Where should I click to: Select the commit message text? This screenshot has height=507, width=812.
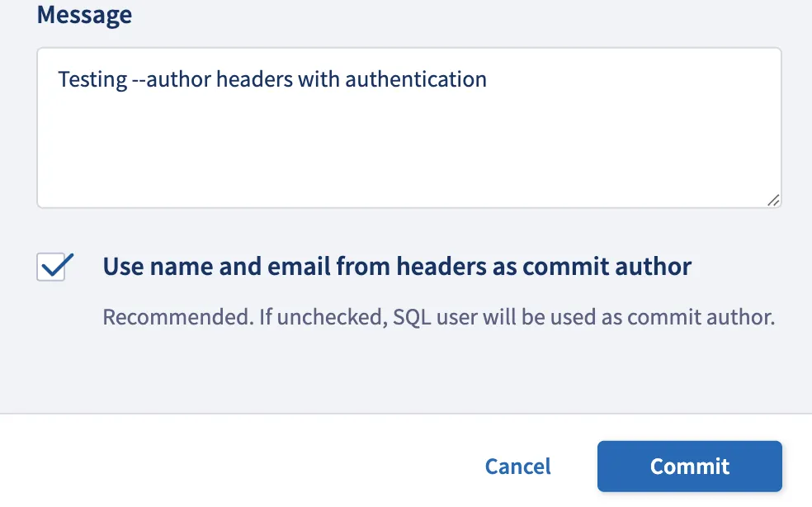(271, 79)
